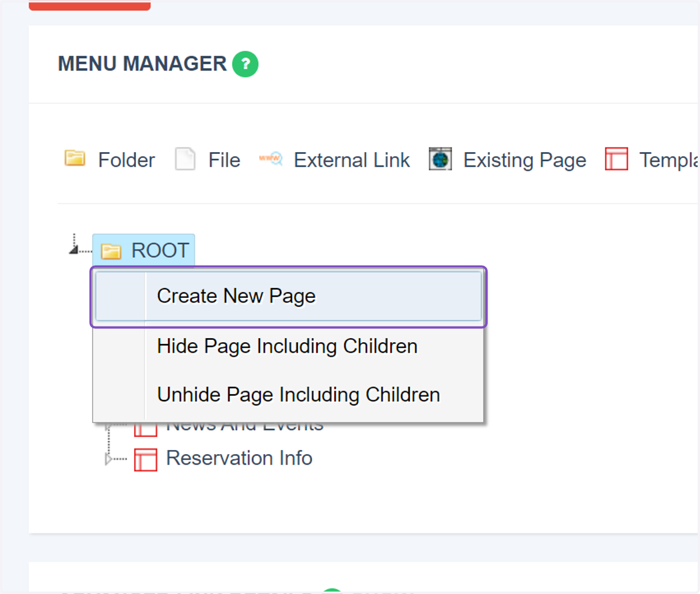
Task: Click the ROOT folder icon
Action: coord(111,251)
